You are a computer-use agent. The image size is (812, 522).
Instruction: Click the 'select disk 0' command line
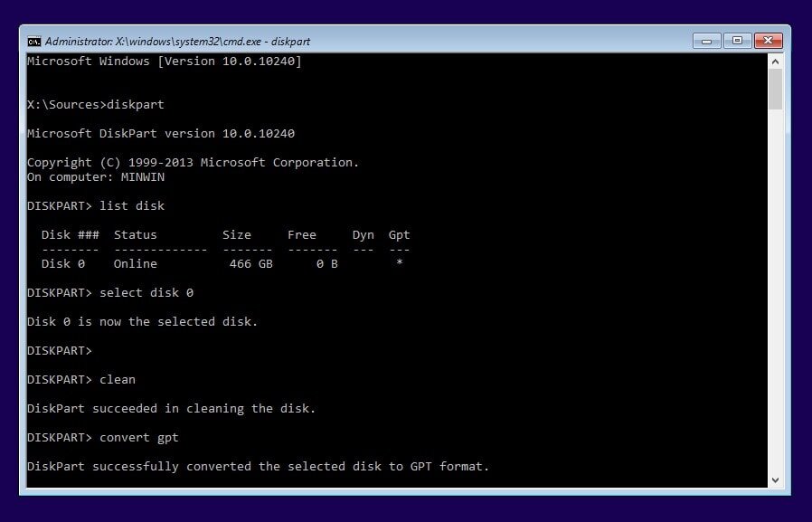click(110, 293)
